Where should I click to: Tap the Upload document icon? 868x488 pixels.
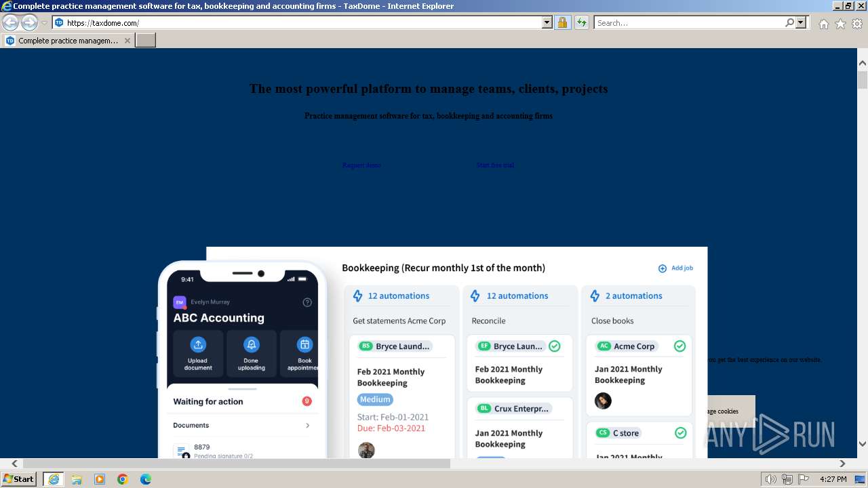point(198,344)
